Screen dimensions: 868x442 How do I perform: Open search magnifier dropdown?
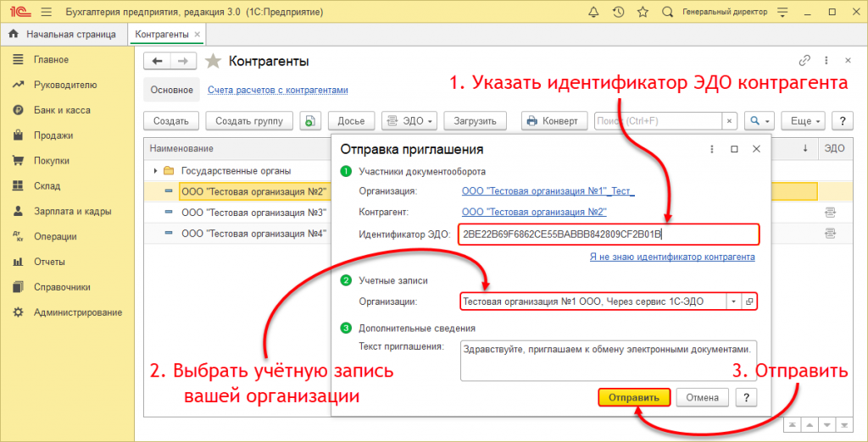pos(759,120)
